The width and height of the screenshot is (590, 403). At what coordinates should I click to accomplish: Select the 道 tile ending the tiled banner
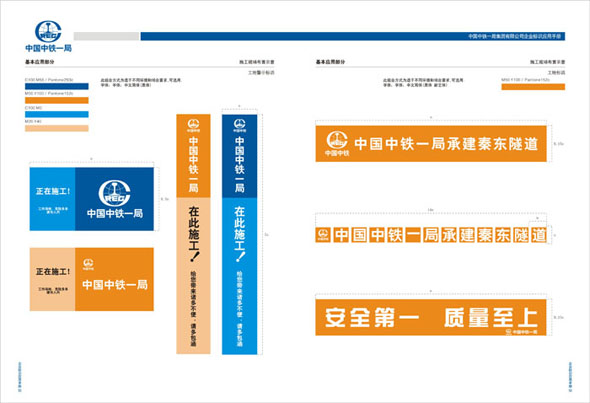tap(539, 235)
